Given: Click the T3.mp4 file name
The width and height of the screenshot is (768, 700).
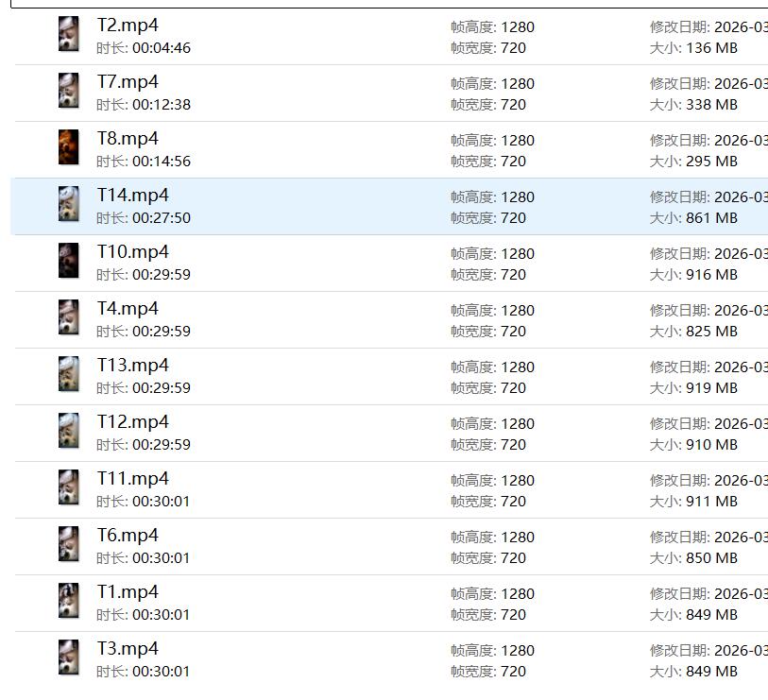Looking at the screenshot, I should (x=128, y=649).
